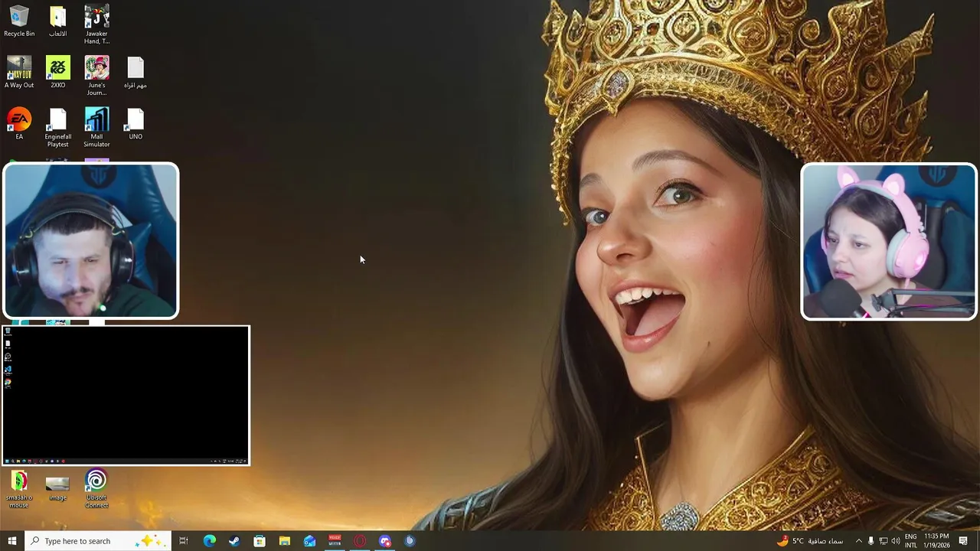The width and height of the screenshot is (980, 551).
Task: Launch Jawaker Hand desktop shortcut
Action: 96,24
